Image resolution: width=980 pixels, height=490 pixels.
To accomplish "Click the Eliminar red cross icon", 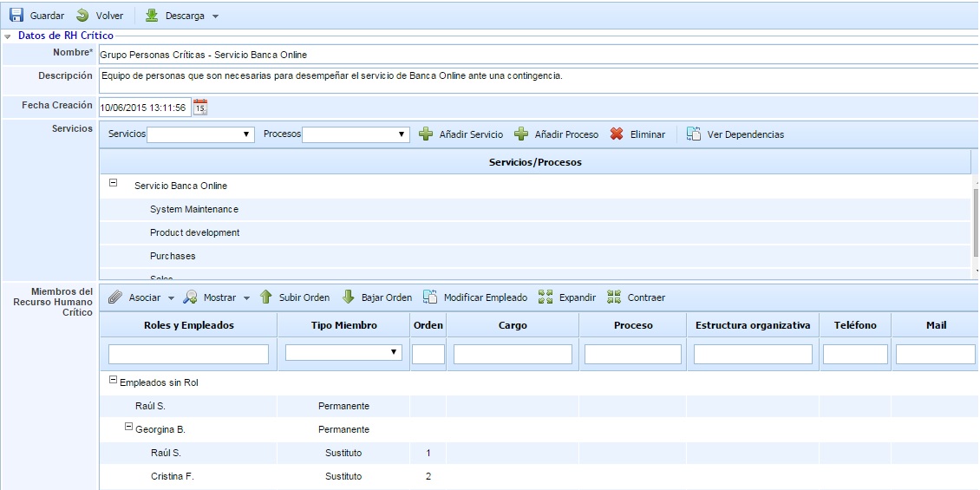I will [617, 134].
